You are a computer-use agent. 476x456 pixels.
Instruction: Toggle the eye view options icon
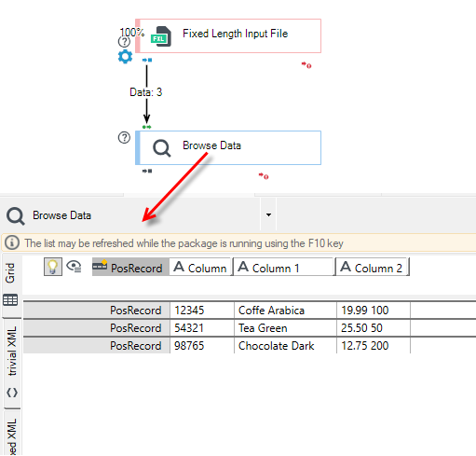click(x=74, y=267)
